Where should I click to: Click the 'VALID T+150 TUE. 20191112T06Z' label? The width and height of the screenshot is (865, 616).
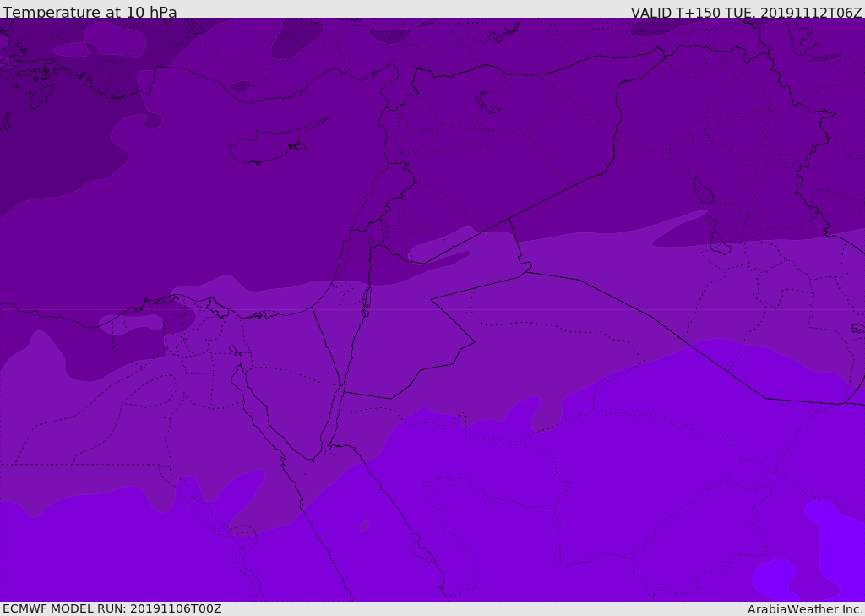click(746, 13)
